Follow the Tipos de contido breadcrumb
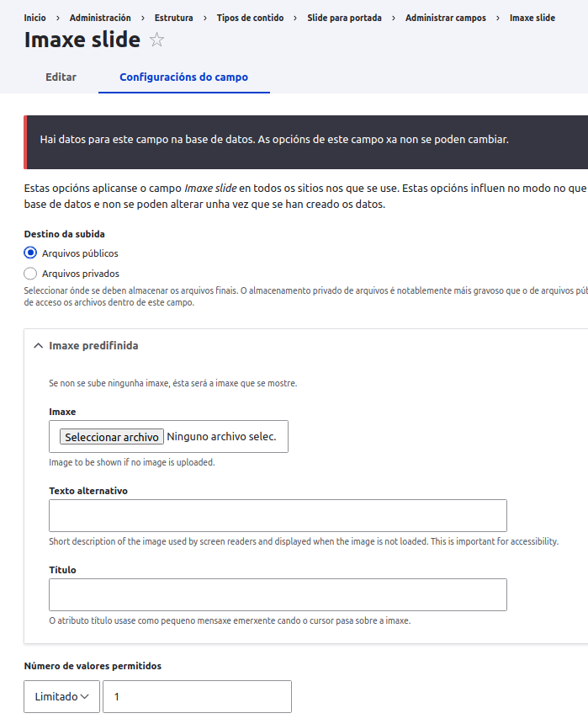The width and height of the screenshot is (588, 724). (250, 18)
